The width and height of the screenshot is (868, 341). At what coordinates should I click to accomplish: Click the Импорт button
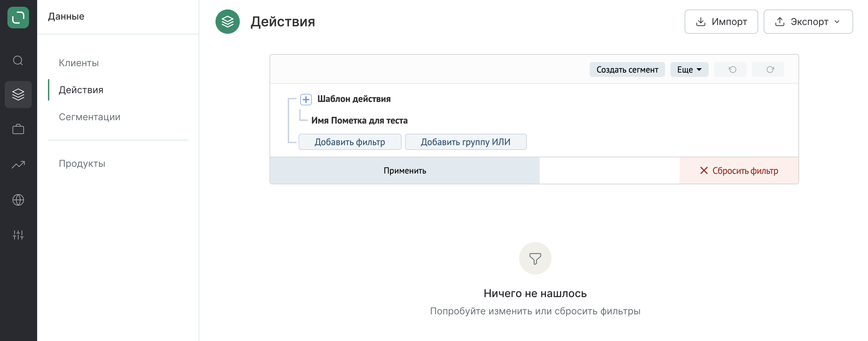click(721, 22)
